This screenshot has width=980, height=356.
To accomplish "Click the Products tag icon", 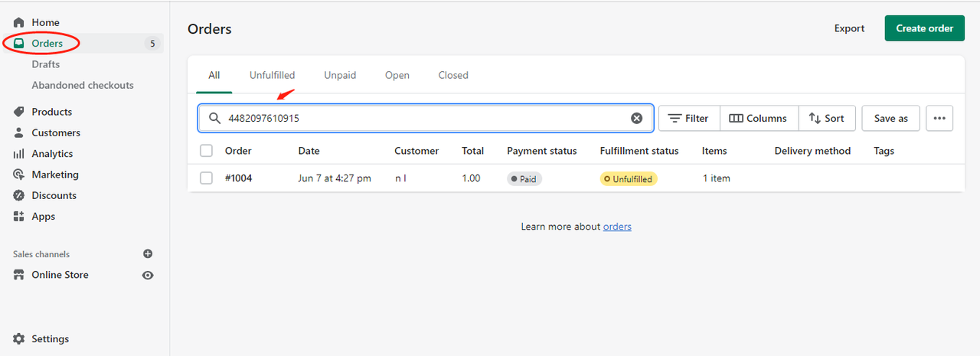I will (x=19, y=112).
